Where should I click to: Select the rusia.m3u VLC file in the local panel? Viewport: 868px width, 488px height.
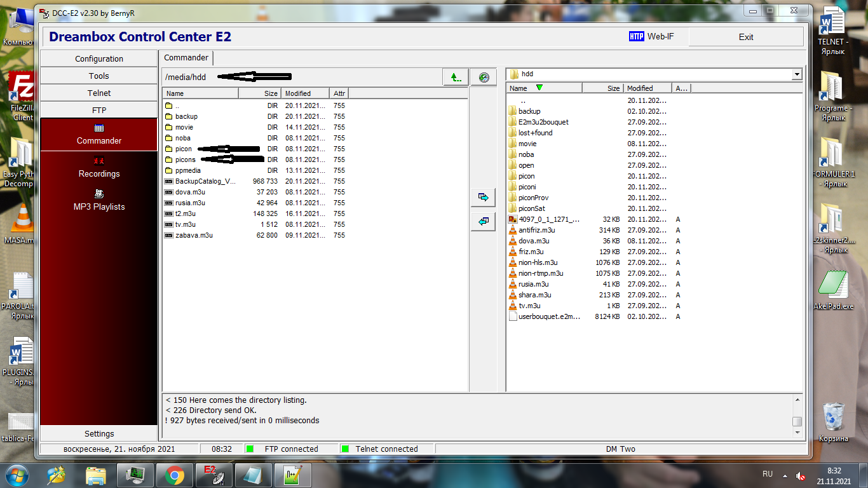533,284
